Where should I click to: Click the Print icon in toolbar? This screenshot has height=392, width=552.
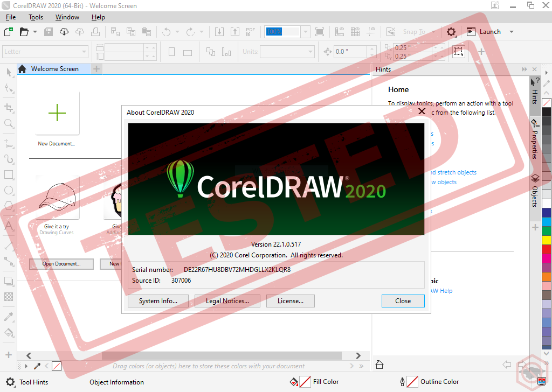pos(95,32)
